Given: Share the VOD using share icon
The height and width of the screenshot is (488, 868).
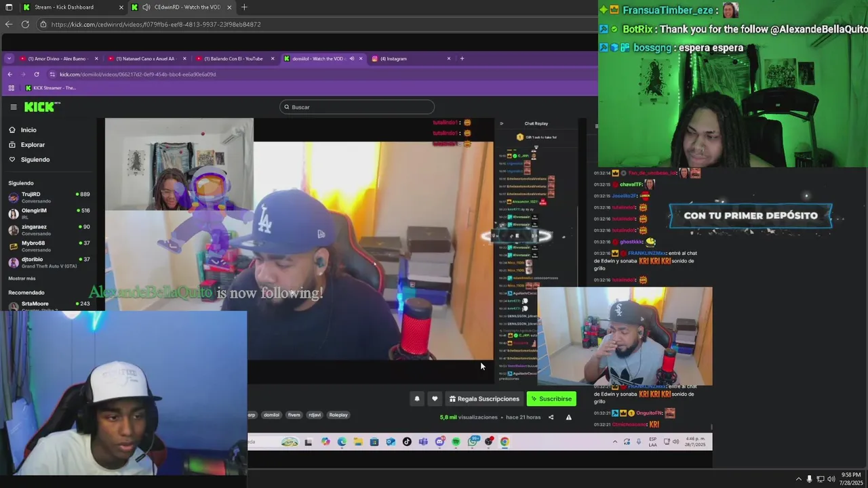Looking at the screenshot, I should pyautogui.click(x=551, y=418).
